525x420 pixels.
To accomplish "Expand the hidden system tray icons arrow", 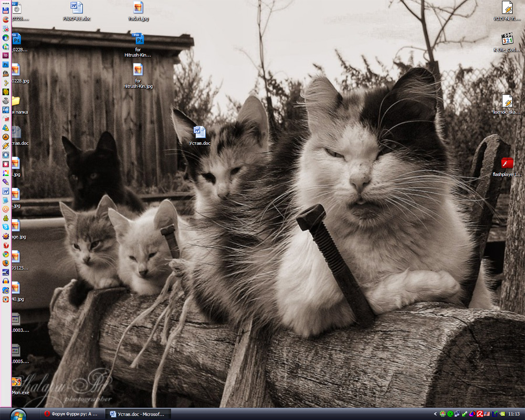I will [435, 414].
